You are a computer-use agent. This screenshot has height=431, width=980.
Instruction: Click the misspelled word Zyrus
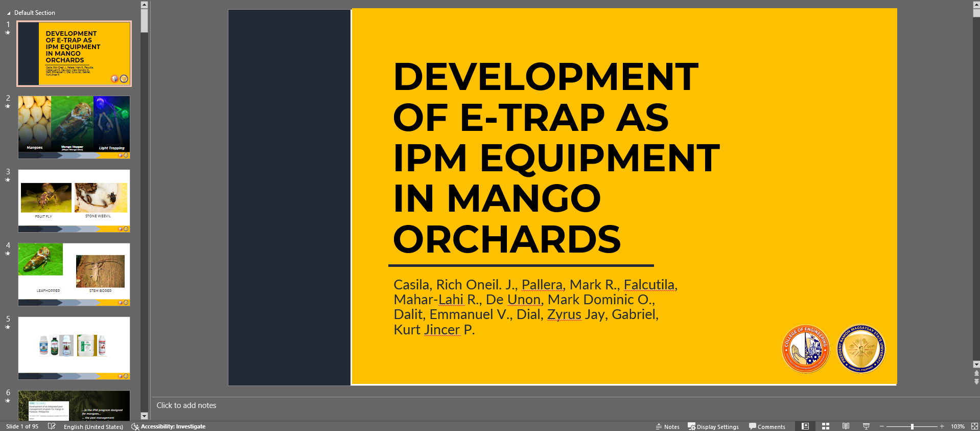[564, 314]
